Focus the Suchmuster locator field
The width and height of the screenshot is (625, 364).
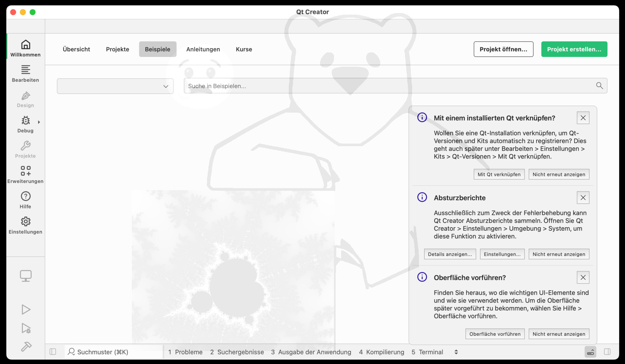pos(114,352)
